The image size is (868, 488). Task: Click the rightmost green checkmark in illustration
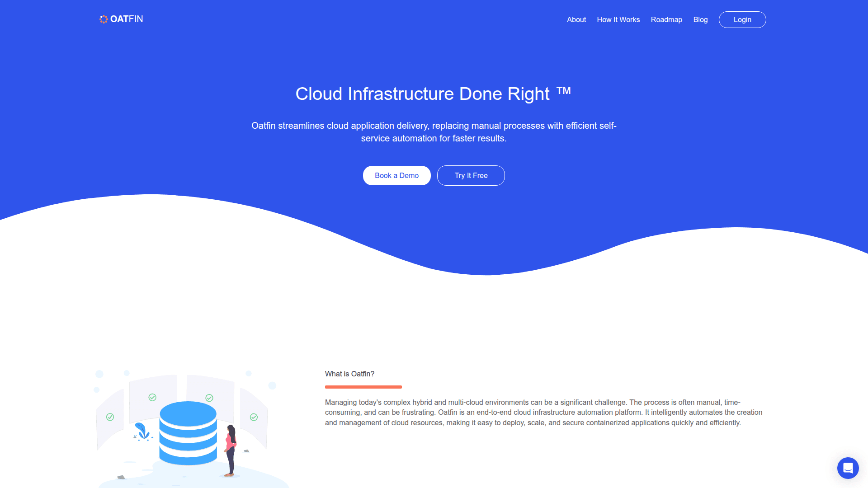[254, 417]
